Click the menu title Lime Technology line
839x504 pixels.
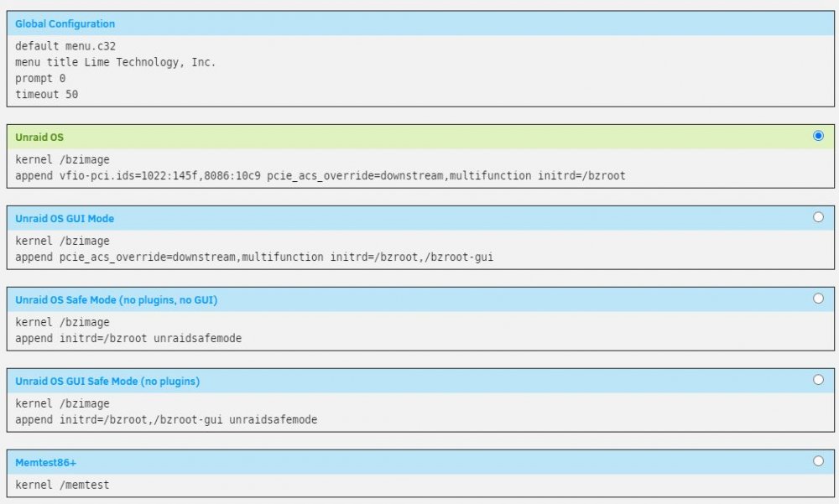115,63
